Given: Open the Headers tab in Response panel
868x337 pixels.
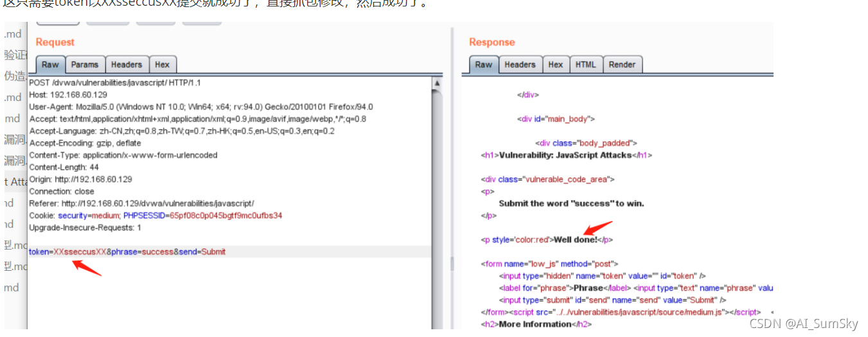Looking at the screenshot, I should (x=520, y=64).
